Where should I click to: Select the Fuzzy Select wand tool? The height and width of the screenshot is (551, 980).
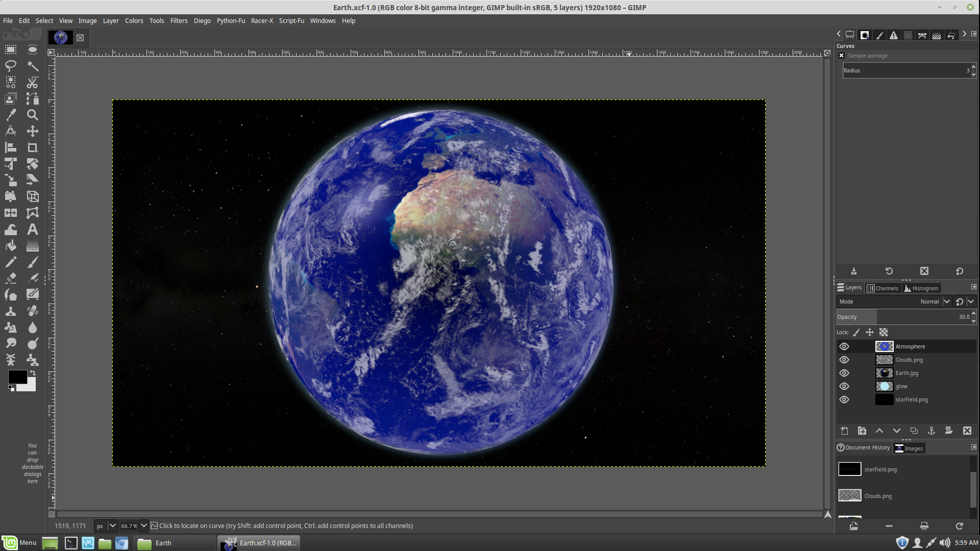(x=33, y=66)
